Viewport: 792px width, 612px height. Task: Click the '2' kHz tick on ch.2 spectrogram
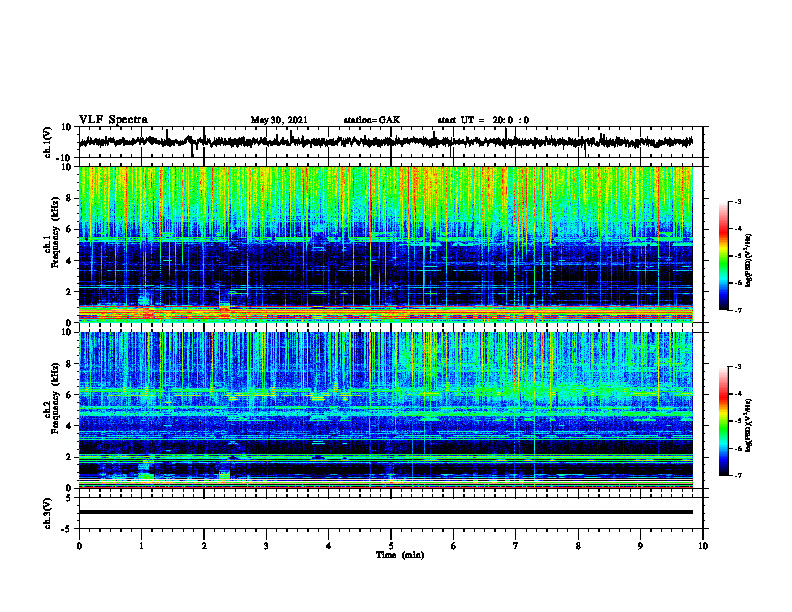[69, 457]
